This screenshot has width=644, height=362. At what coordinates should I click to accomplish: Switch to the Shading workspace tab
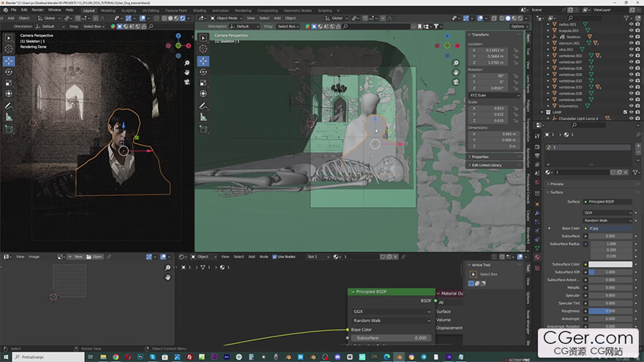[199, 10]
